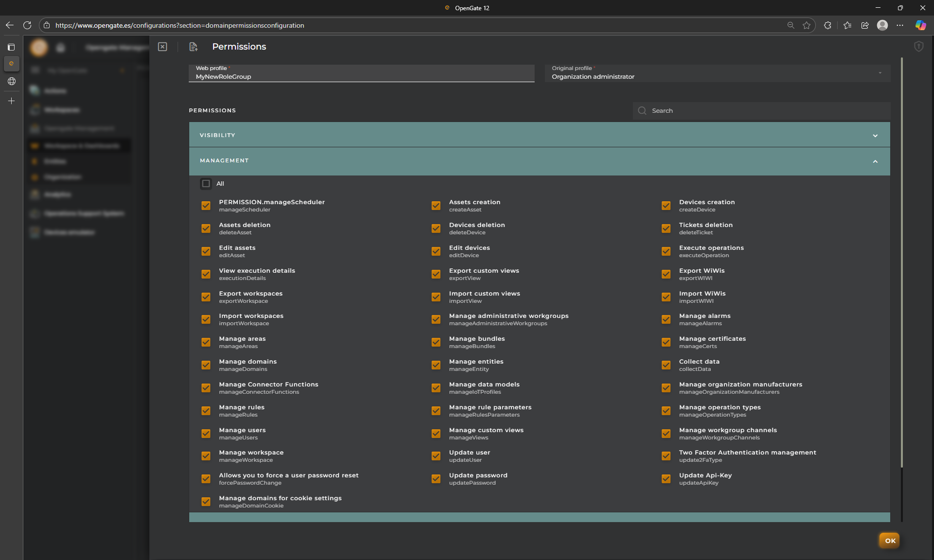Image resolution: width=934 pixels, height=560 pixels.
Task: Expand the Visibility section chevron
Action: [x=875, y=136]
